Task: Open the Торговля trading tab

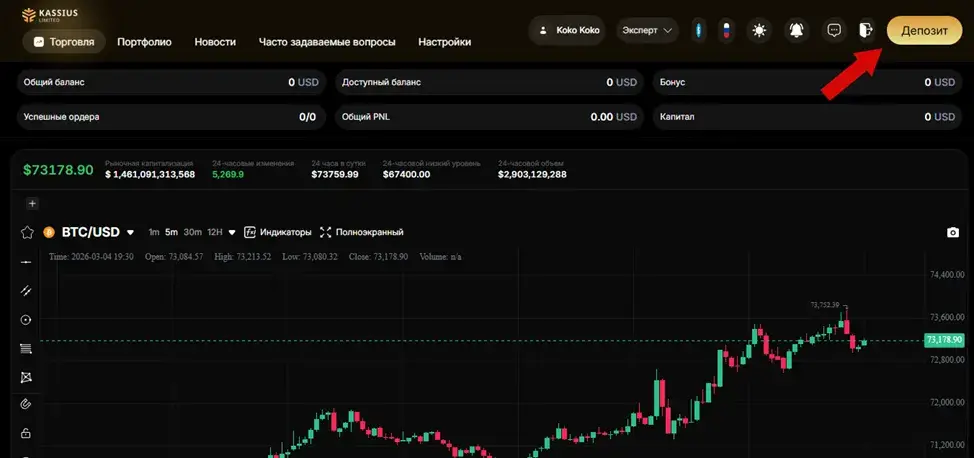Action: click(64, 42)
